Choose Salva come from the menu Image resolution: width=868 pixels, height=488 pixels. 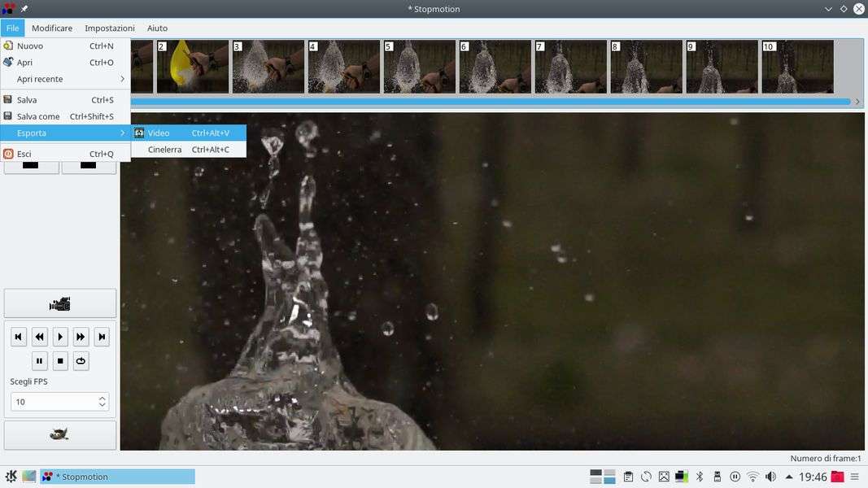(65, 116)
